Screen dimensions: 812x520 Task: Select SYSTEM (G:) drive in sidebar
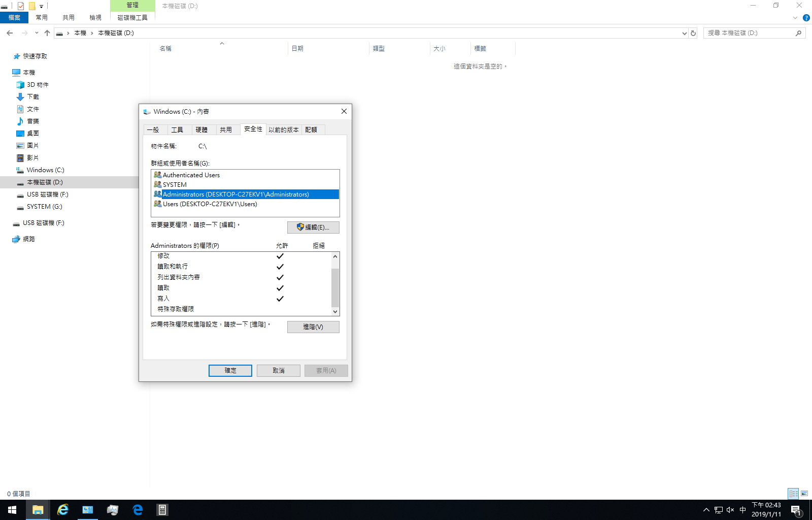point(44,207)
